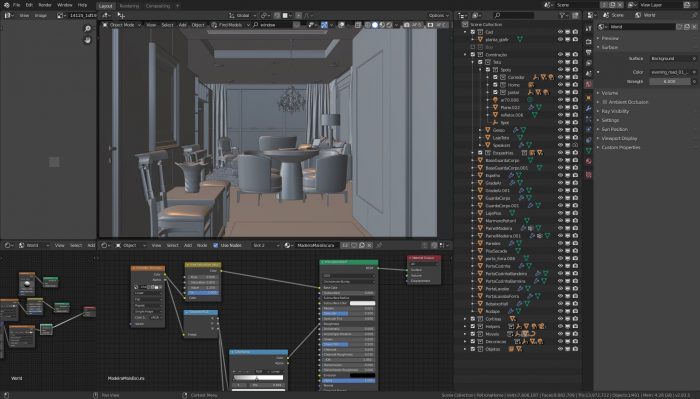Open the Render menu
Viewport: 700px width, 399px height.
(x=45, y=5)
